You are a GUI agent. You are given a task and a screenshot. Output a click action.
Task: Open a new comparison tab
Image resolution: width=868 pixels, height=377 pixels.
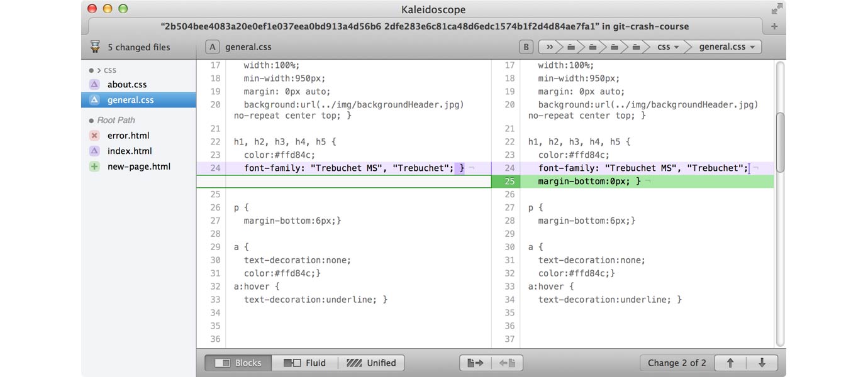tap(774, 26)
